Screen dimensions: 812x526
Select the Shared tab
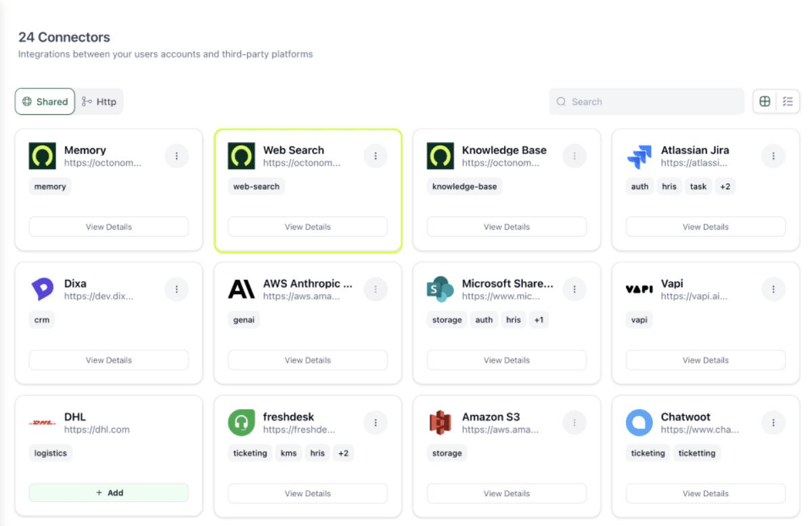point(45,101)
